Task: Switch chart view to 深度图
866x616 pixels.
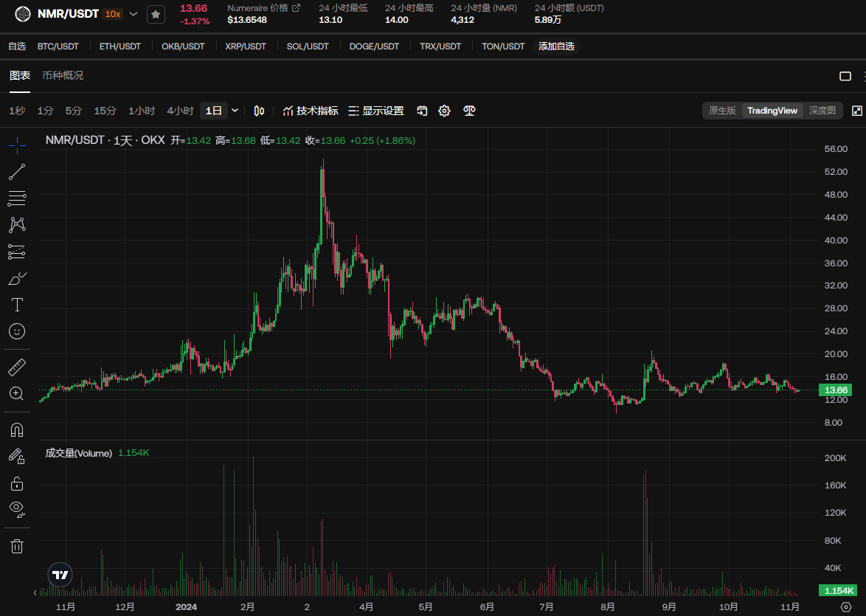Action: click(x=822, y=111)
